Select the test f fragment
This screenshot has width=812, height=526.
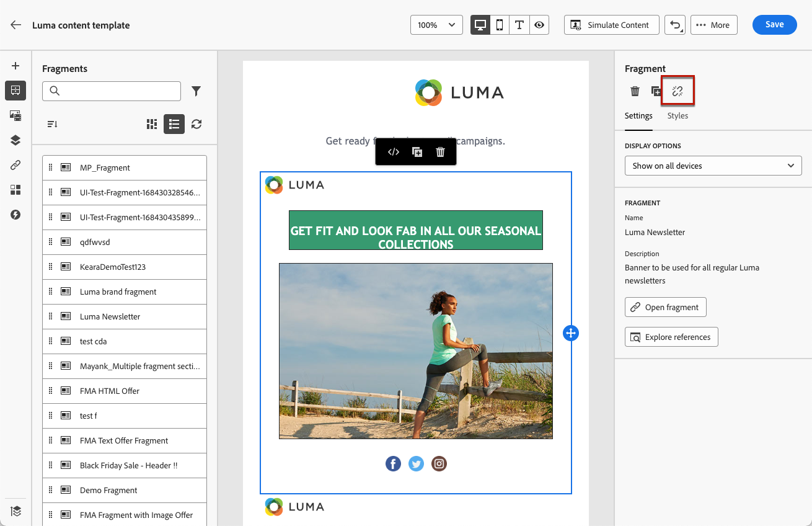click(x=125, y=416)
